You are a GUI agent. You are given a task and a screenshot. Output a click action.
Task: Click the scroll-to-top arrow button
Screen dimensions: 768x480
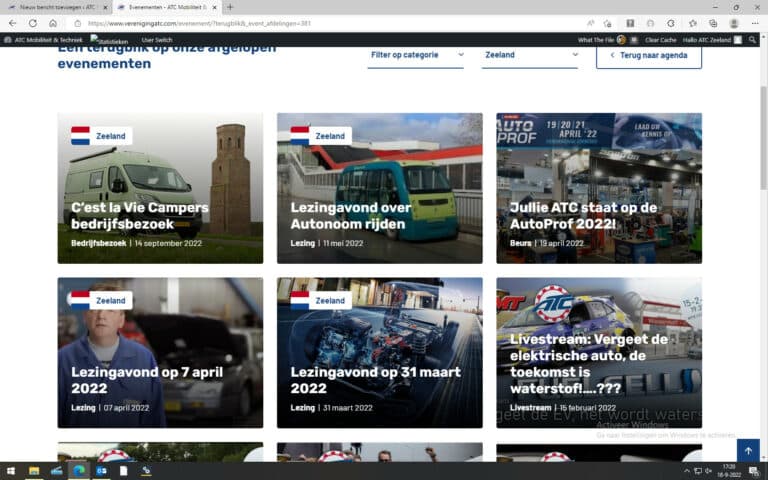(748, 450)
